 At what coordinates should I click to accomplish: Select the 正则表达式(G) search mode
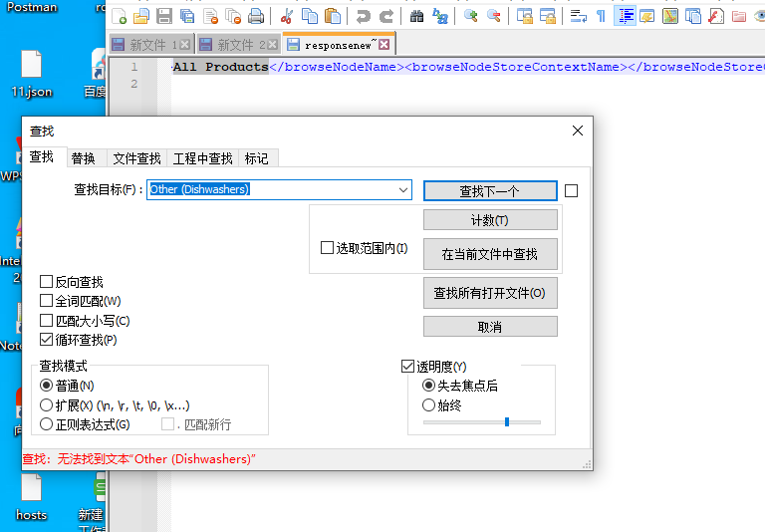[x=46, y=424]
